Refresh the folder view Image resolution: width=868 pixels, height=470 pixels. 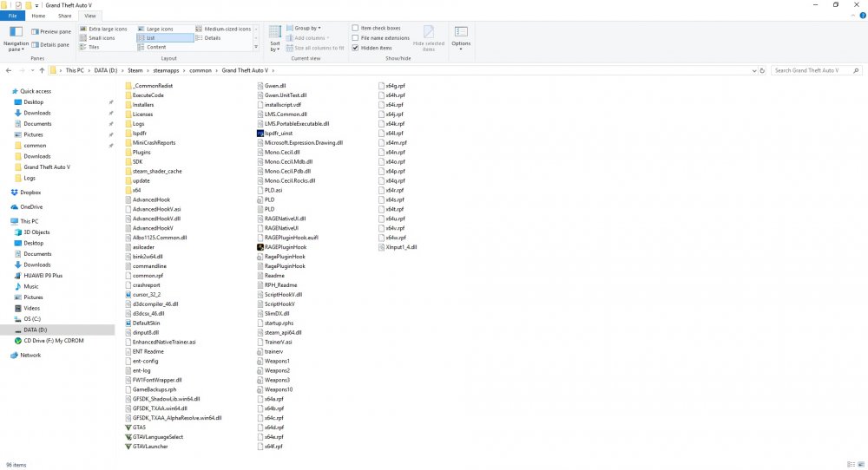(762, 71)
